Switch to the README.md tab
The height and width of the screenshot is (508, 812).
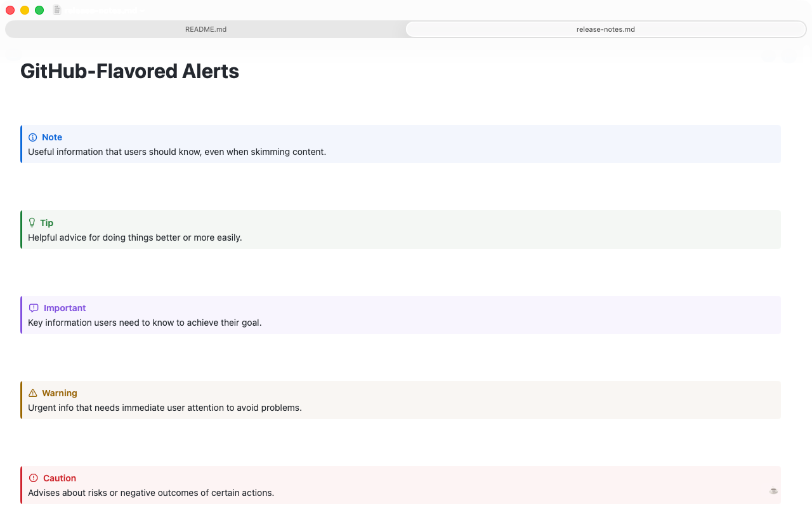[206, 29]
